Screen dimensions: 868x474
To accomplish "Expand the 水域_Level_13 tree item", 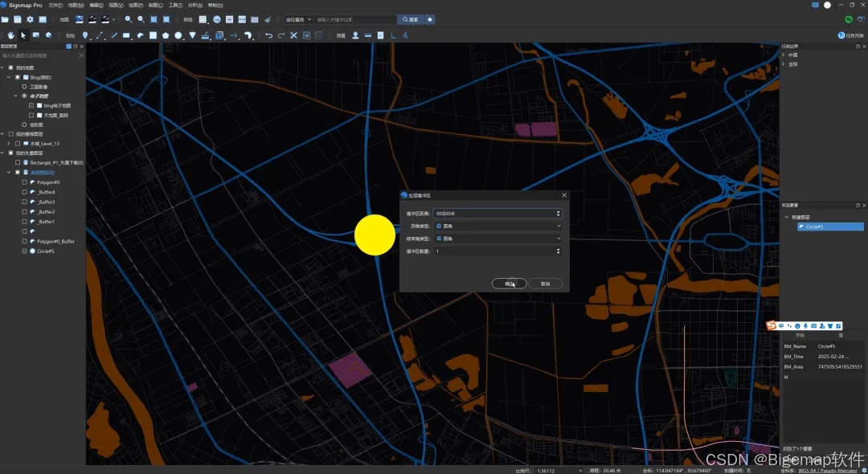I will click(x=8, y=143).
